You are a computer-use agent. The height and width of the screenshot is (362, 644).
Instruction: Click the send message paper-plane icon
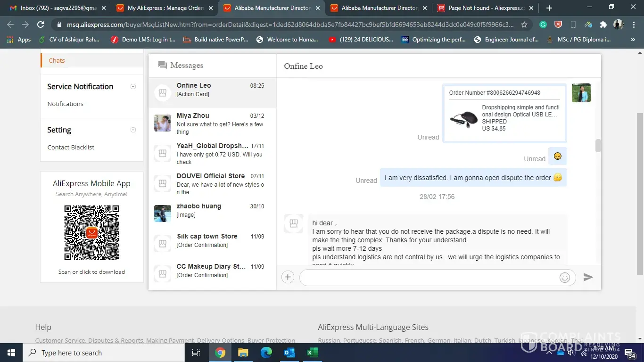point(588,277)
